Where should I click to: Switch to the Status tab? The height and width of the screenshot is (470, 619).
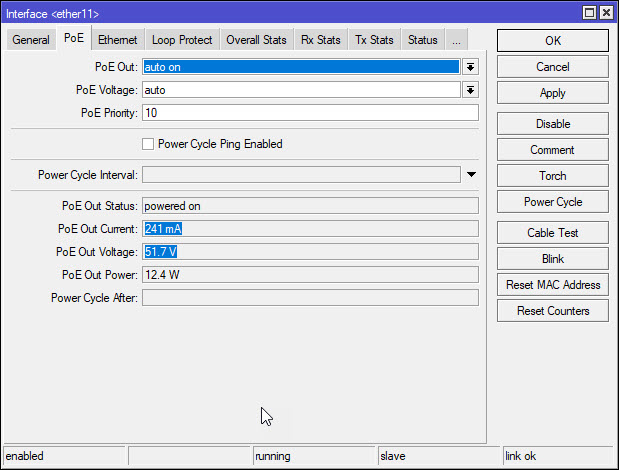pos(423,40)
